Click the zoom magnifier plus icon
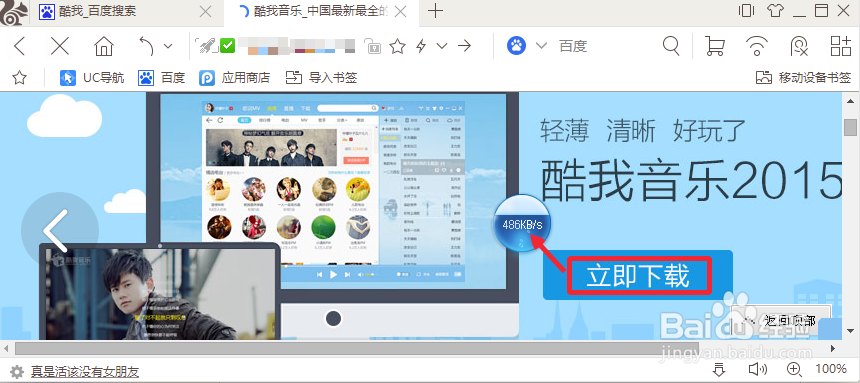Screen dimensions: 860x383 (793, 369)
